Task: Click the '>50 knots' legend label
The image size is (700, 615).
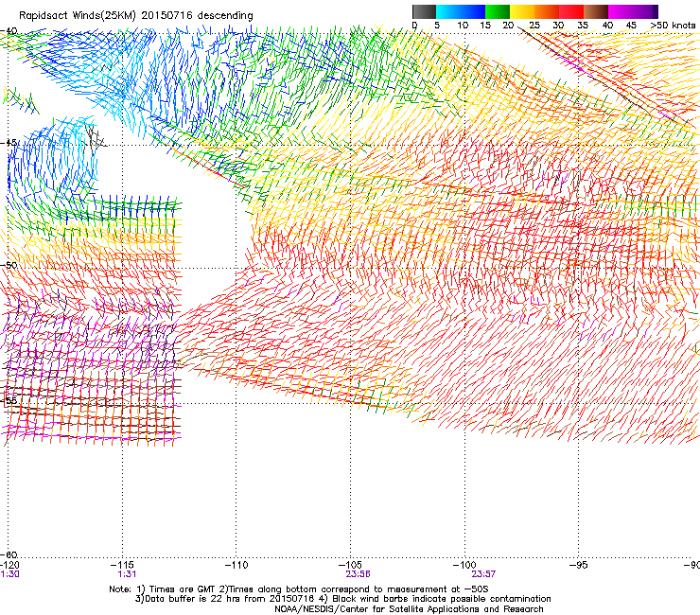Action: (x=673, y=26)
